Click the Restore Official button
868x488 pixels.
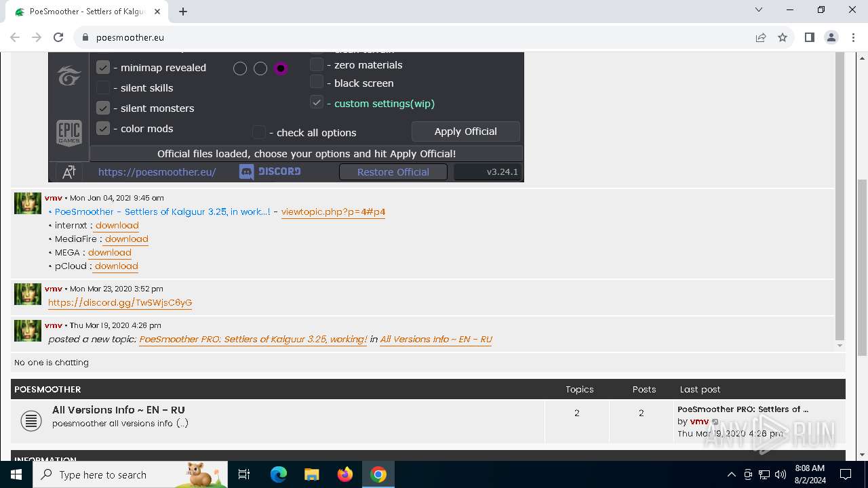click(393, 172)
